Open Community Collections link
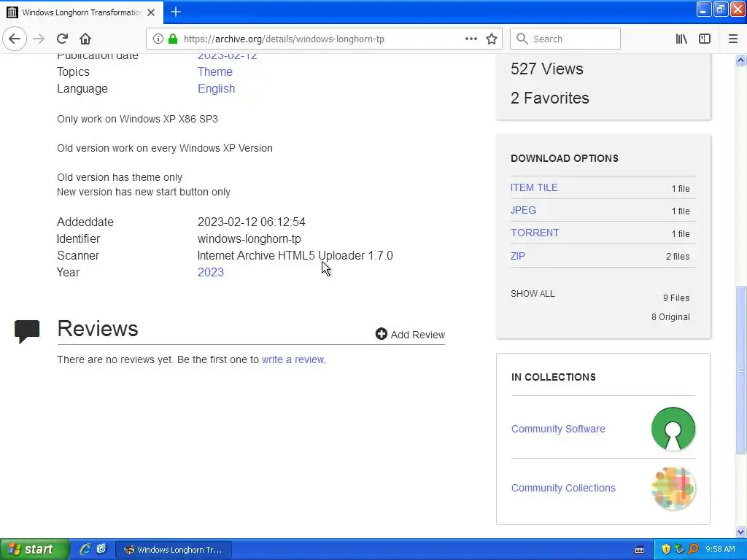The width and height of the screenshot is (747, 560). tap(563, 488)
